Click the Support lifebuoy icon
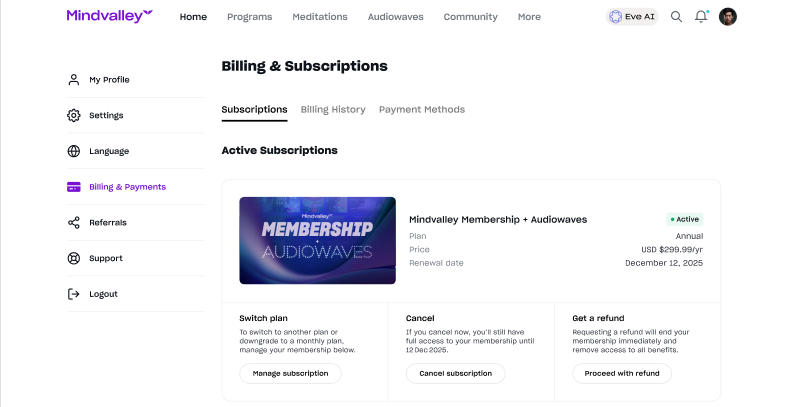 coord(74,258)
